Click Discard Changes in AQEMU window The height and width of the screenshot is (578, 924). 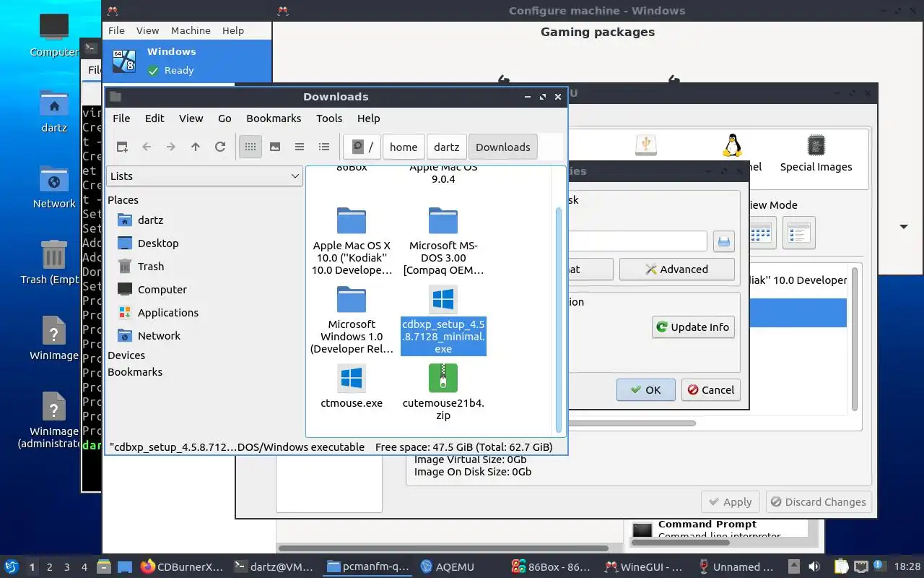click(818, 501)
